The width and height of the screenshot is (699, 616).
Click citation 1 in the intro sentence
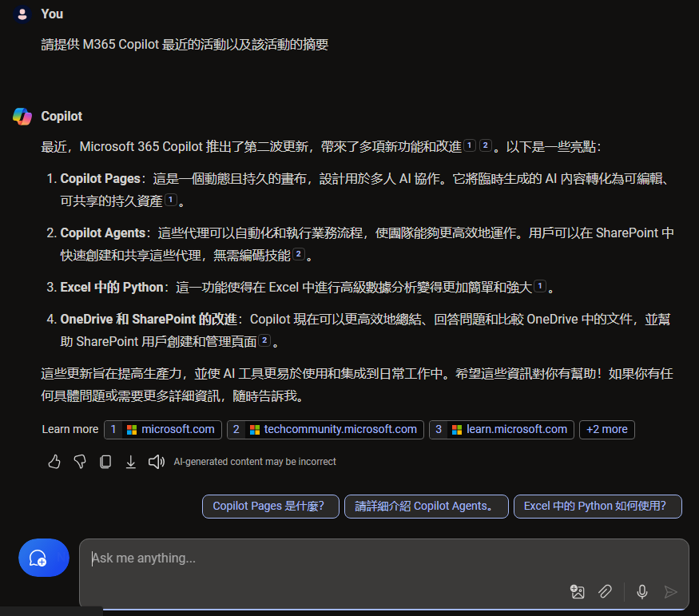click(470, 145)
